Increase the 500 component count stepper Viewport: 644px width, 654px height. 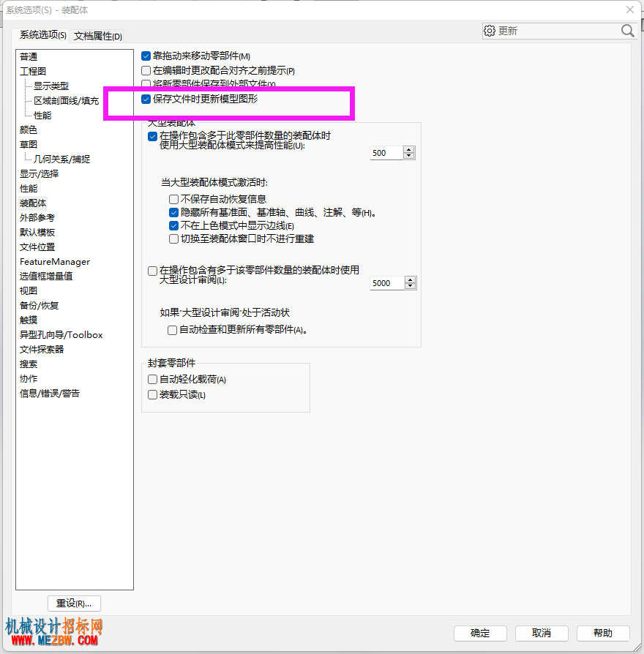click(x=408, y=150)
